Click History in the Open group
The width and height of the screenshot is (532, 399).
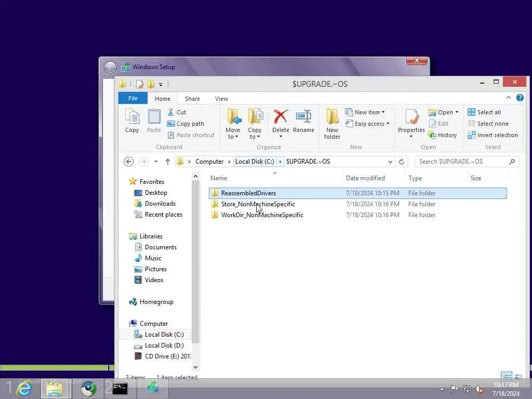[x=443, y=135]
